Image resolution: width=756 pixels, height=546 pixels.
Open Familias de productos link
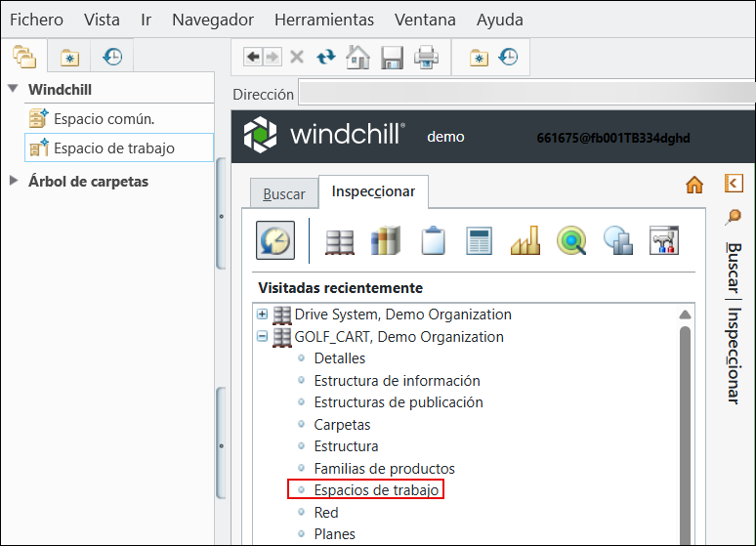tap(384, 468)
